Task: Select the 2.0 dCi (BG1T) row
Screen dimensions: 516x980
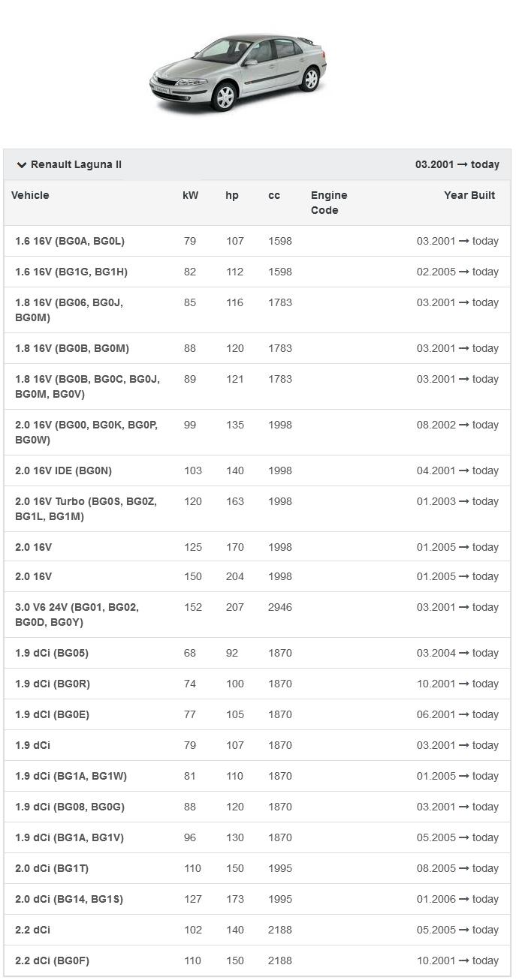Action: click(52, 868)
